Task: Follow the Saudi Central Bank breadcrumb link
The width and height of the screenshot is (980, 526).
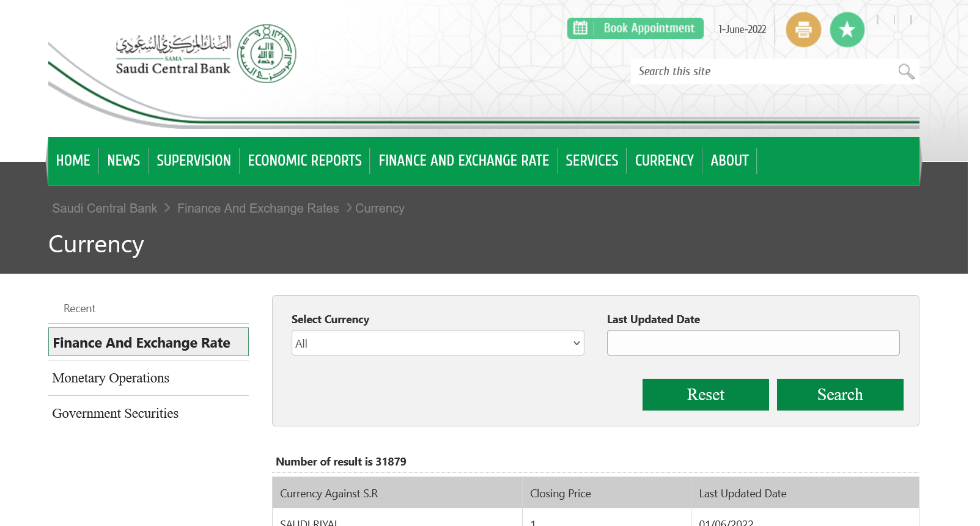Action: [105, 208]
